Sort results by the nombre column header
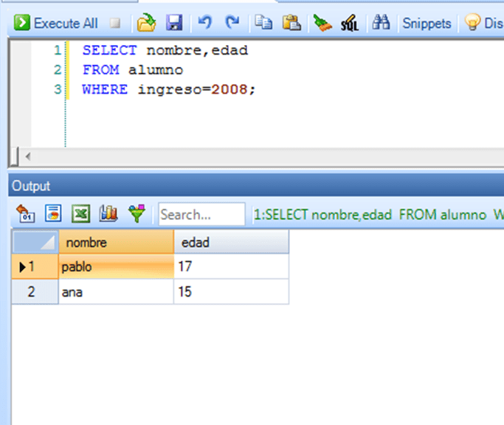This screenshot has width=504, height=425. (116, 243)
